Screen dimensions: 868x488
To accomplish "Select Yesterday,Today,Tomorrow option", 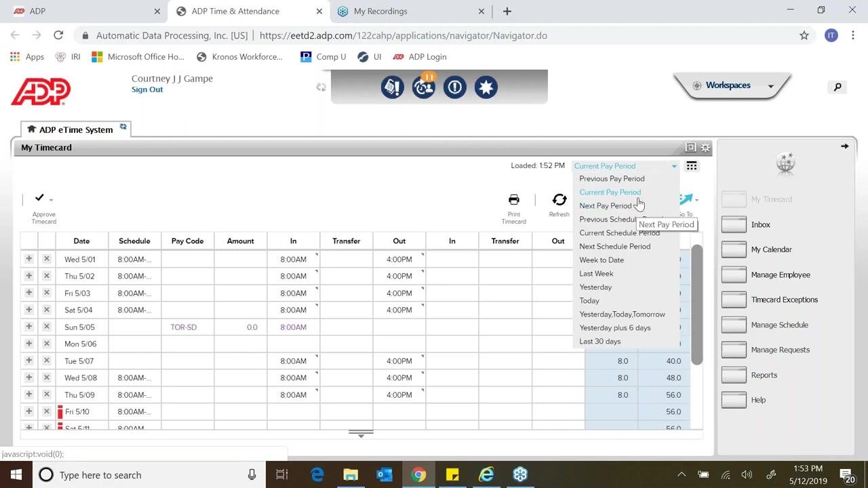I will tap(622, 314).
